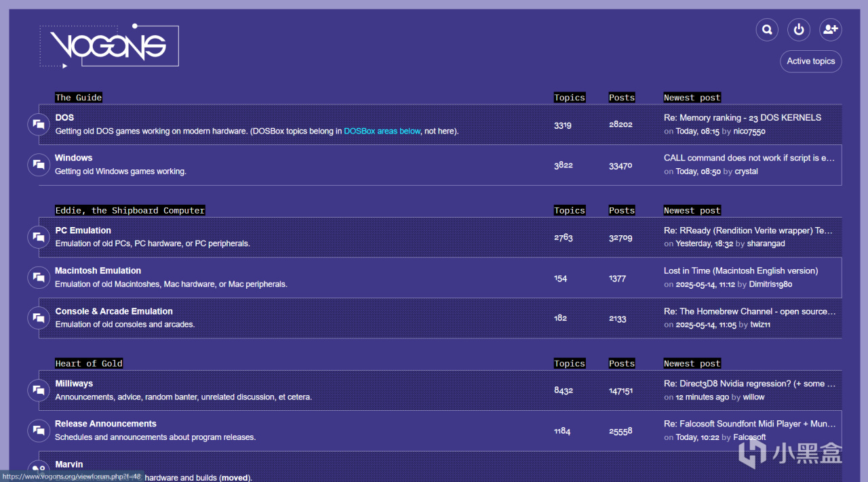
Task: View user nico7550 profile
Action: (750, 132)
